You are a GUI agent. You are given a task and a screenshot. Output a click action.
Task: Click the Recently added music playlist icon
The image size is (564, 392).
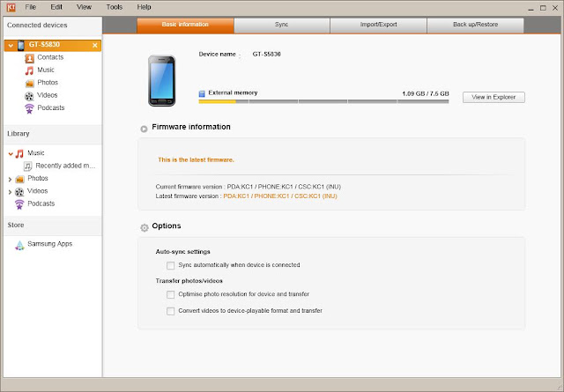click(27, 166)
